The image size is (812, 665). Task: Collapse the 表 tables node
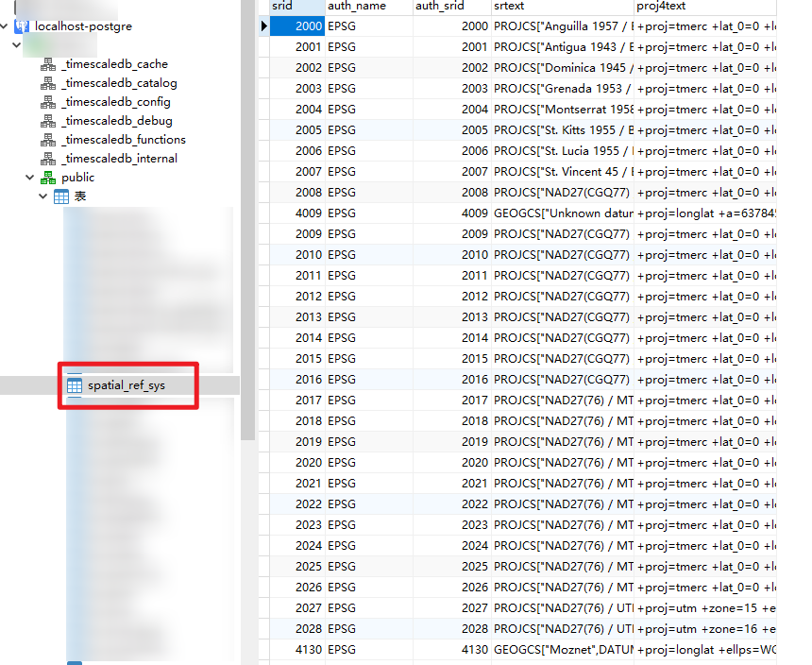[43, 196]
